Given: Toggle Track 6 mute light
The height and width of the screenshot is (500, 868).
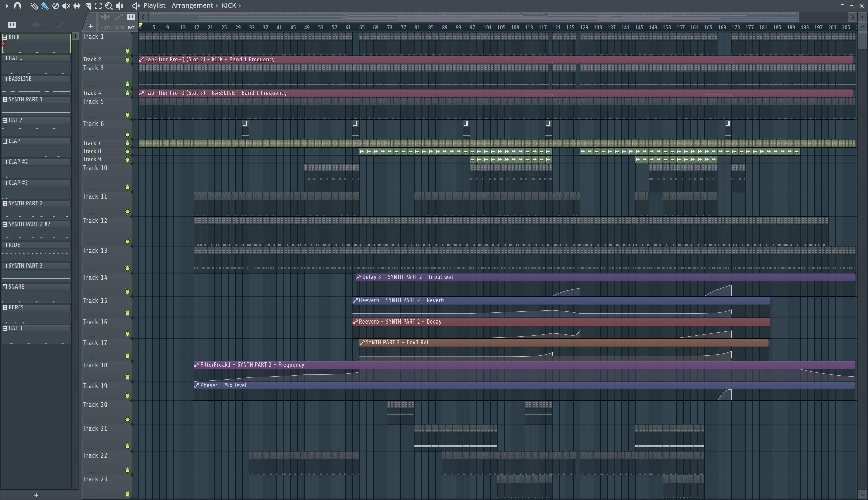Looking at the screenshot, I should (x=128, y=134).
